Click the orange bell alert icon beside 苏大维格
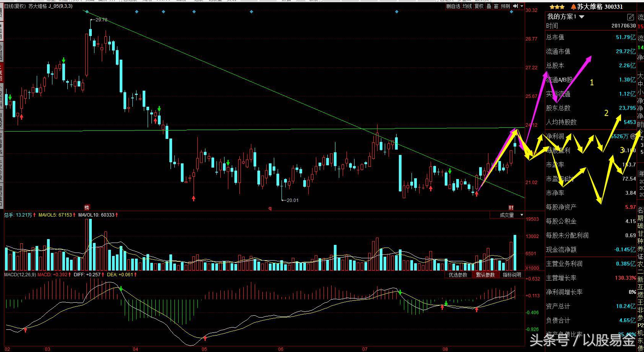 (573, 7)
